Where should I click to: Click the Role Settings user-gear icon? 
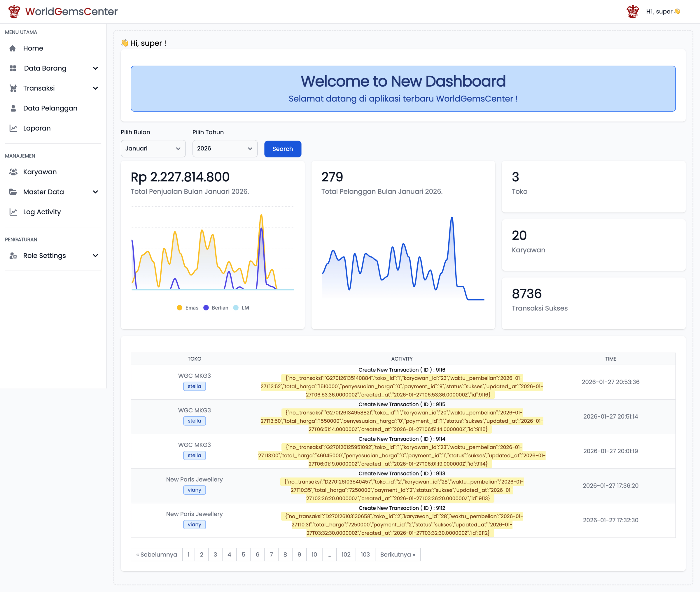coord(13,256)
